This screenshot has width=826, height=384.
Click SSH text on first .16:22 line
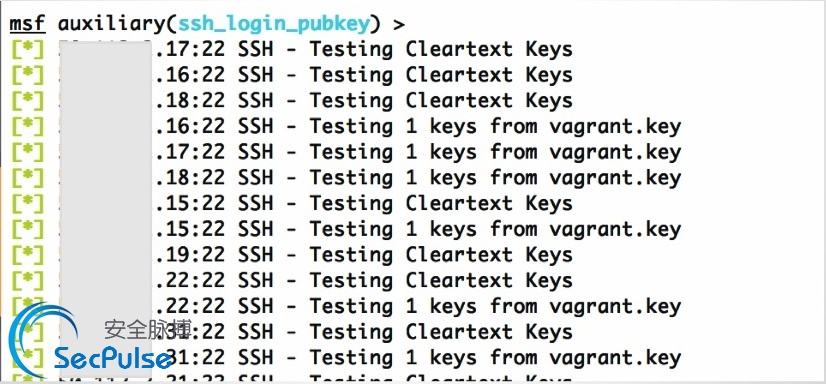tap(256, 75)
